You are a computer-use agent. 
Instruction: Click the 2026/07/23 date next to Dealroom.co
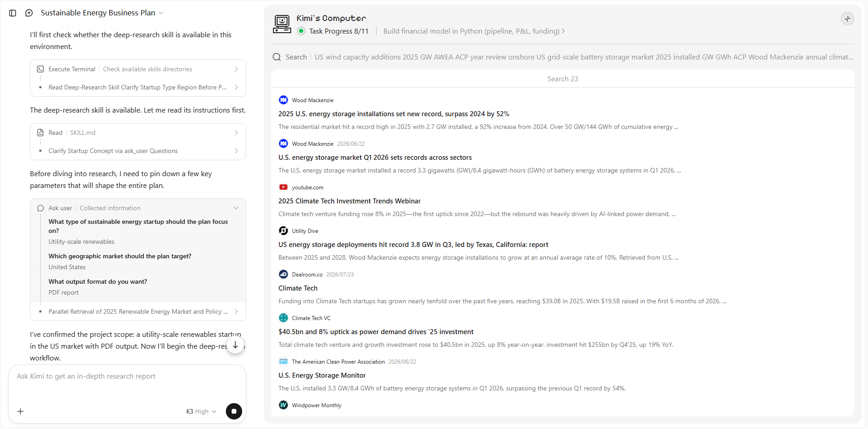point(340,275)
